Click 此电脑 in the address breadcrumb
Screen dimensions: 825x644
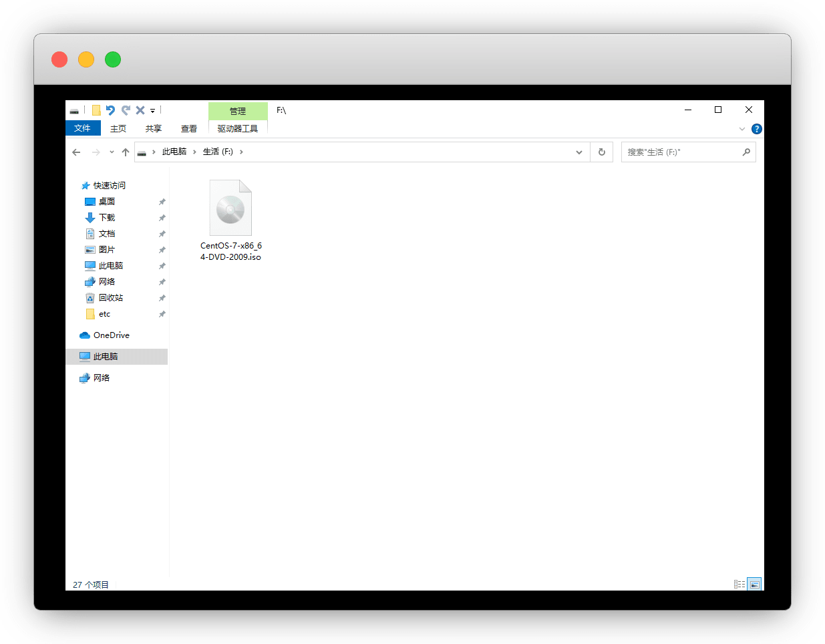click(174, 152)
